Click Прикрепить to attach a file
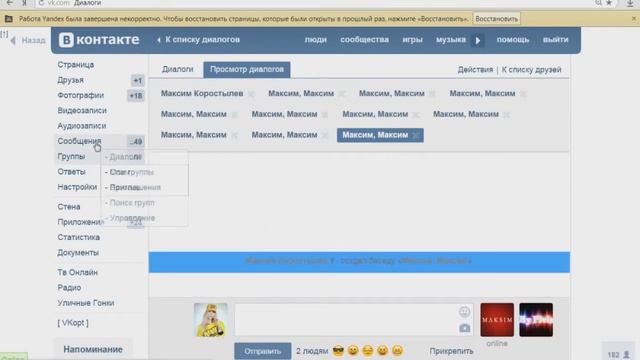The image size is (640, 360). [x=451, y=351]
